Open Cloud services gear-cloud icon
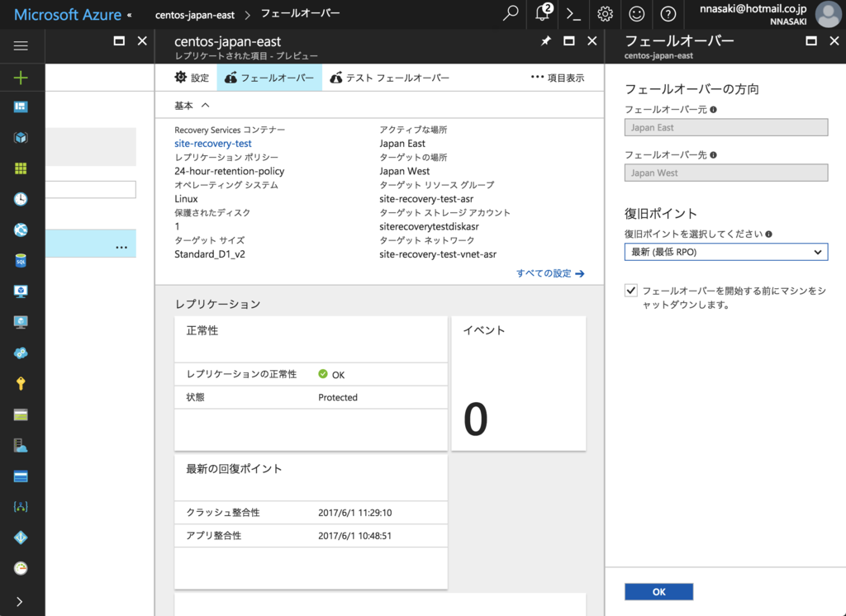846x616 pixels. click(21, 353)
